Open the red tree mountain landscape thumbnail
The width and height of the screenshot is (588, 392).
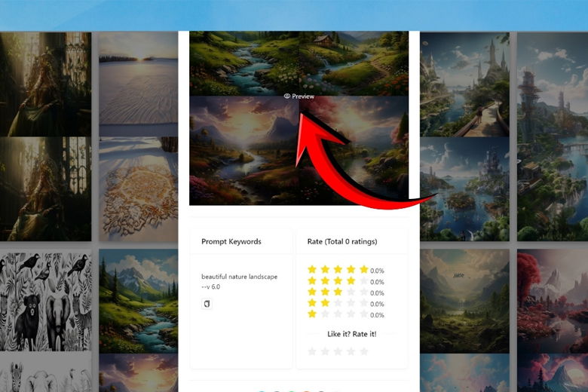click(x=553, y=302)
